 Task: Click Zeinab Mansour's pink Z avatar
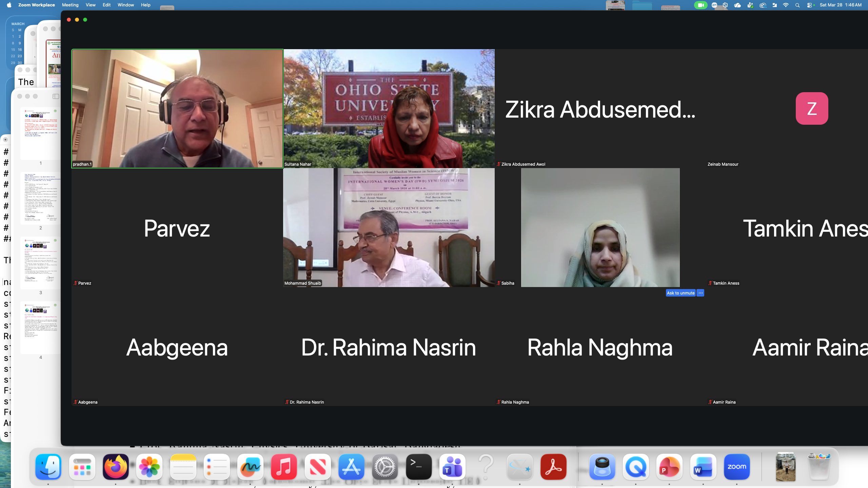(x=812, y=108)
